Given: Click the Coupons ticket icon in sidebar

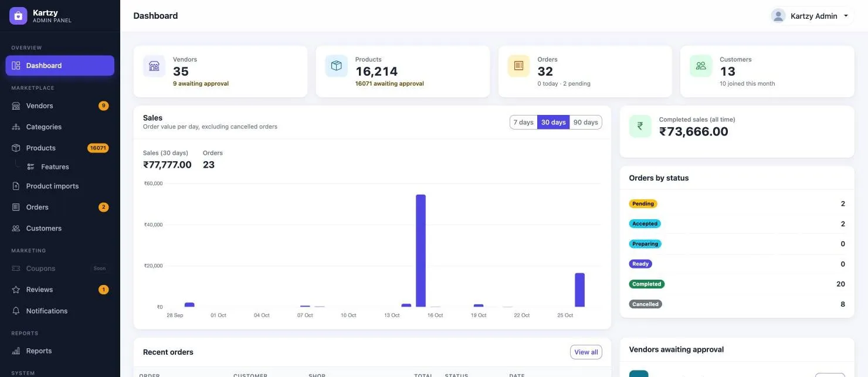Looking at the screenshot, I should coord(16,269).
